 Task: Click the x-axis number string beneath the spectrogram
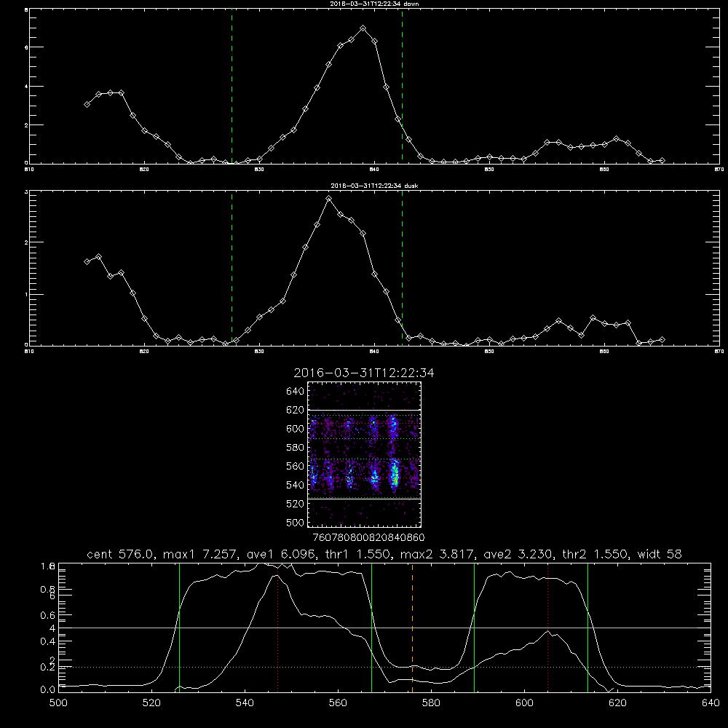(368, 537)
